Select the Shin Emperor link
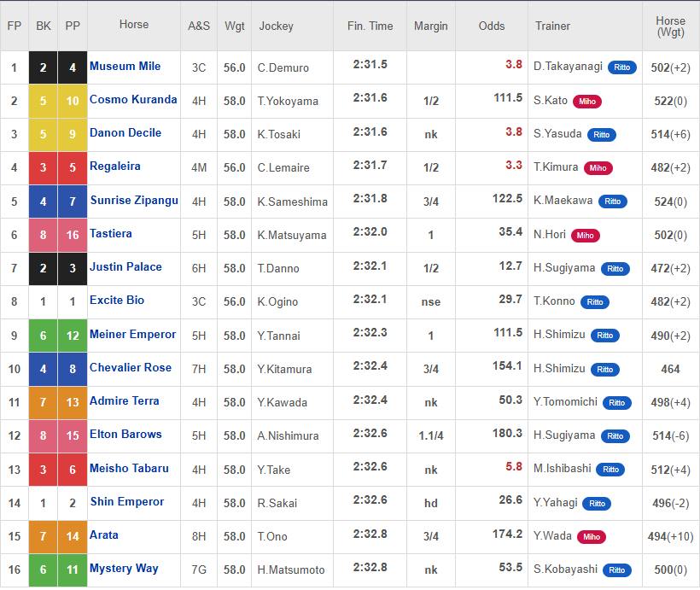Viewport: 700px width, 590px height. [127, 501]
